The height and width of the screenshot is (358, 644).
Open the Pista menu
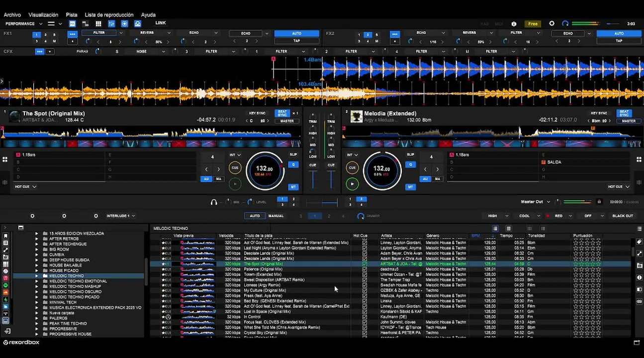(72, 15)
